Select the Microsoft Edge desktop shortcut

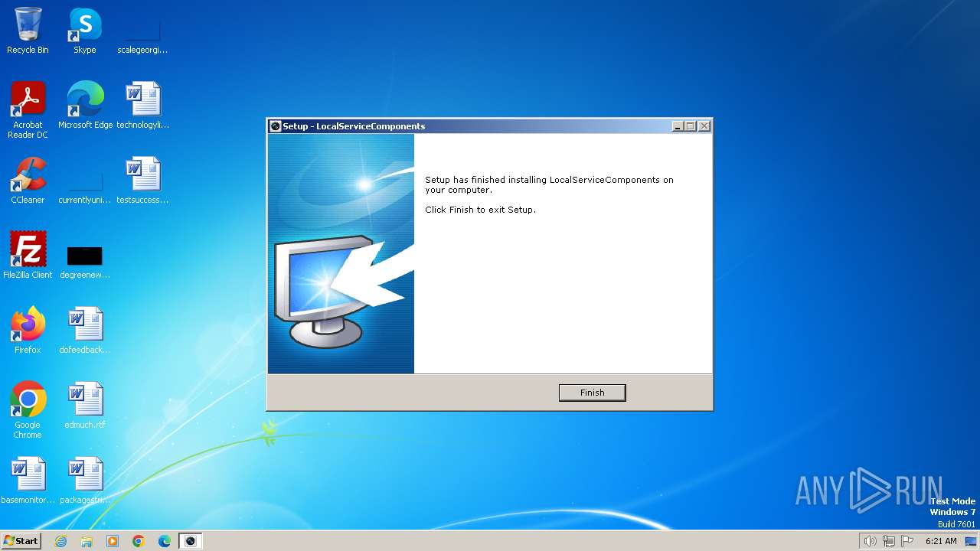click(x=85, y=106)
